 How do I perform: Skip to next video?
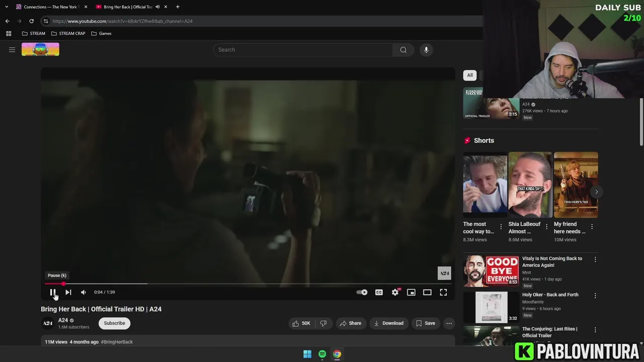pyautogui.click(x=68, y=292)
